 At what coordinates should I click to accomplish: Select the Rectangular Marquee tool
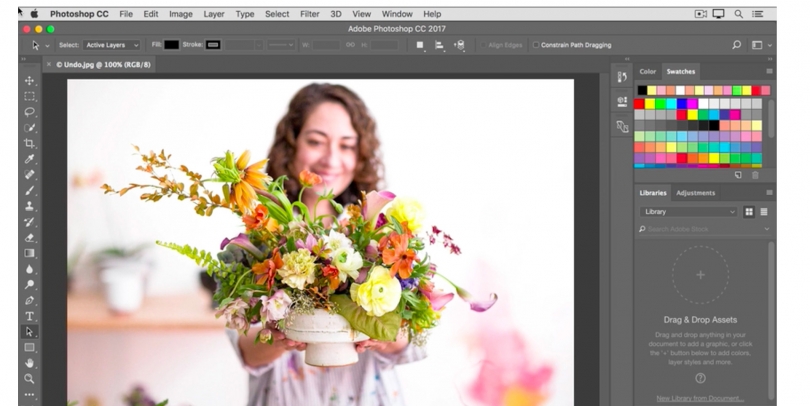pyautogui.click(x=29, y=96)
